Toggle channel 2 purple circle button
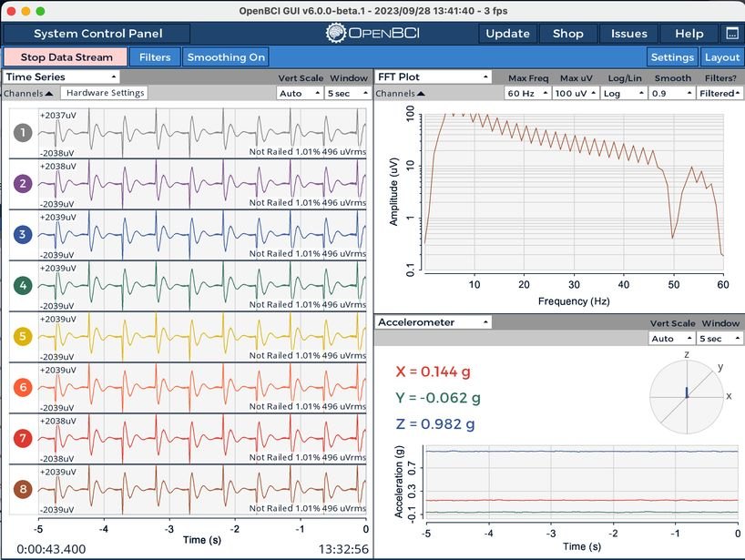 coord(23,183)
